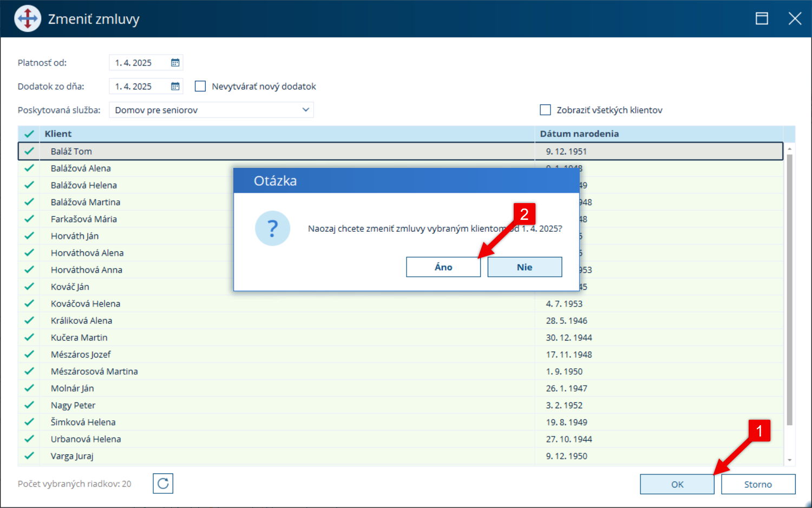Close the Zmeniť zmluvy window
The height and width of the screenshot is (508, 812).
[795, 18]
